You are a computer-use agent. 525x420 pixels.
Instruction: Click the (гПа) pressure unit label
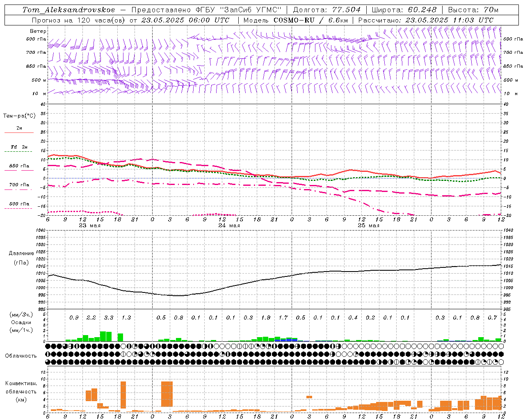[21, 262]
